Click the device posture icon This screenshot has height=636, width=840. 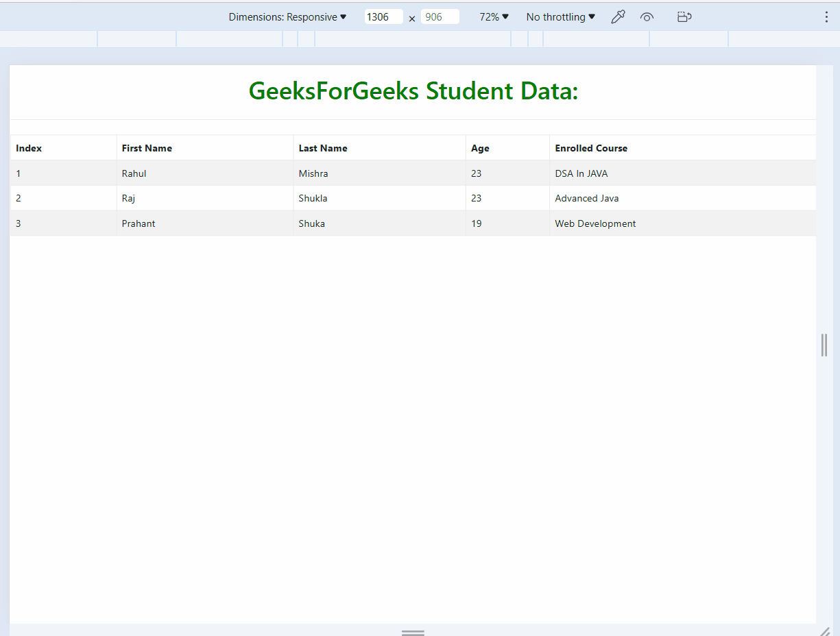click(684, 17)
